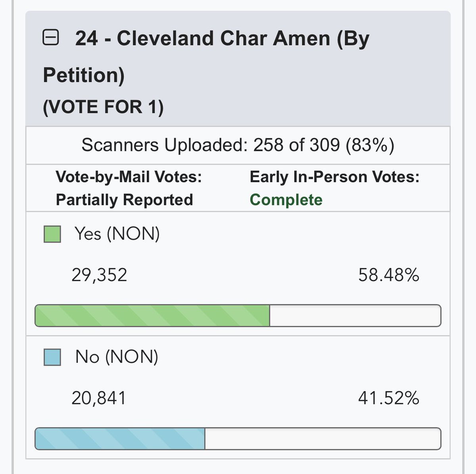Click the 'Partially Reported' status text

(x=124, y=200)
